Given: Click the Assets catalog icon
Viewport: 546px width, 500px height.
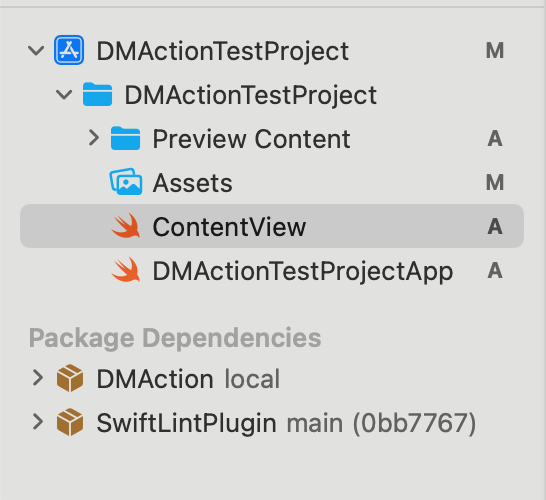Looking at the screenshot, I should pyautogui.click(x=126, y=182).
